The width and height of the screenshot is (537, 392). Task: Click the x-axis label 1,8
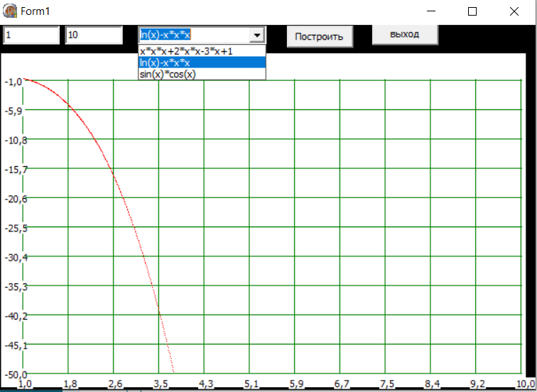[70, 383]
